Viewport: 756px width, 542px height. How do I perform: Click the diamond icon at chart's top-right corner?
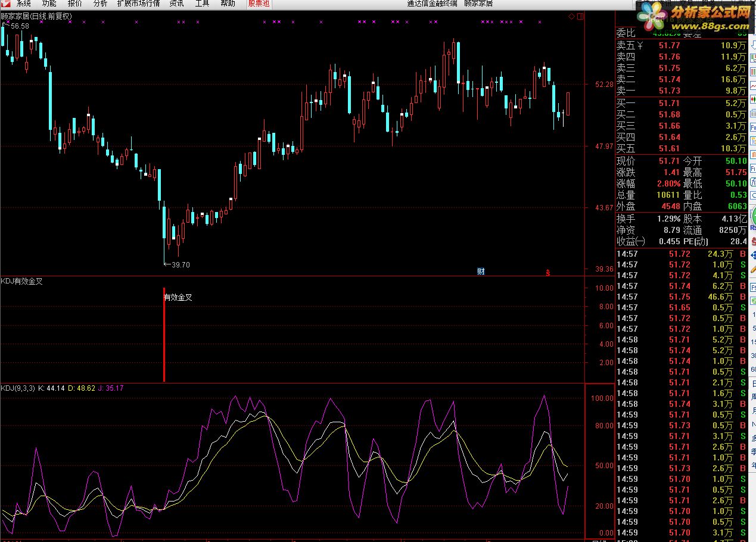coord(572,17)
